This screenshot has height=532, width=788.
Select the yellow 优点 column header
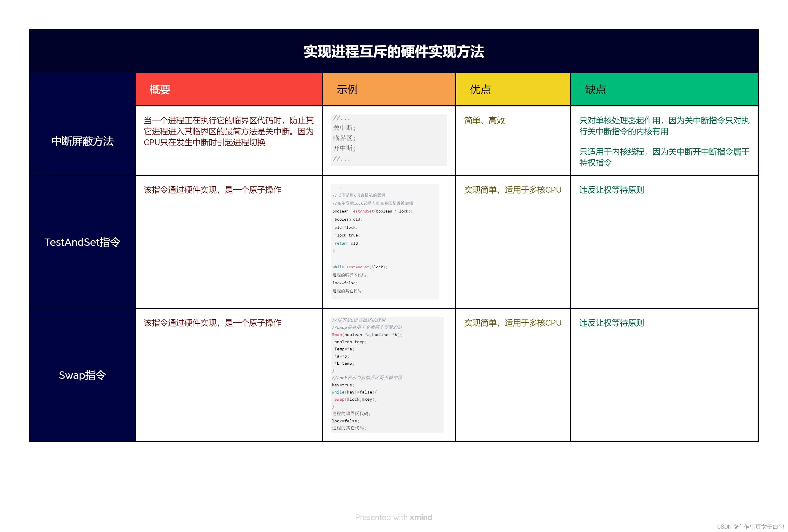[513, 89]
